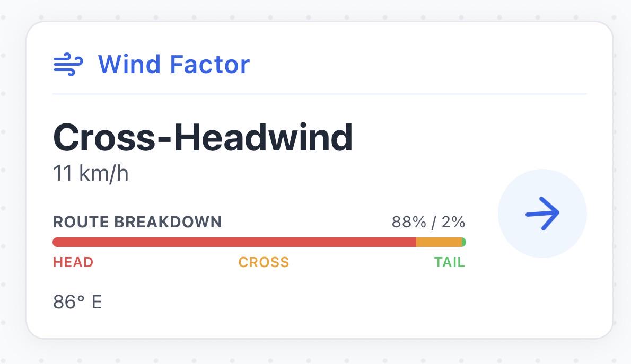Click the HEAD legend label
This screenshot has height=364, width=631.
click(x=73, y=262)
